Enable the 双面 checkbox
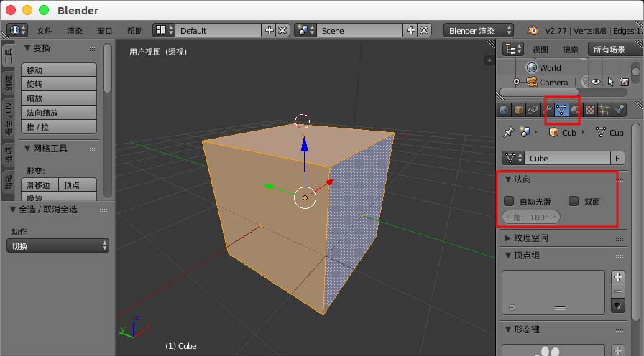 tap(574, 201)
